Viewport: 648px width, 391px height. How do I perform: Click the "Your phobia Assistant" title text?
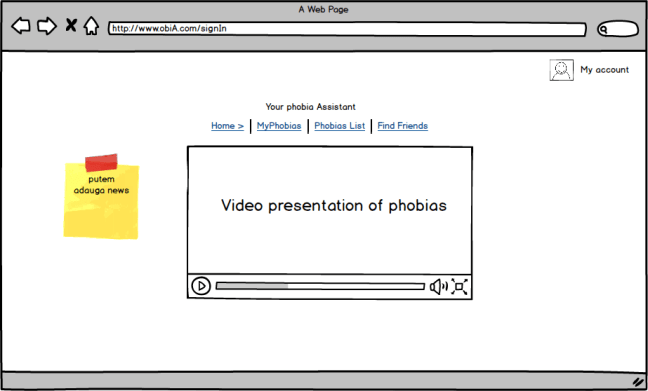click(x=310, y=107)
